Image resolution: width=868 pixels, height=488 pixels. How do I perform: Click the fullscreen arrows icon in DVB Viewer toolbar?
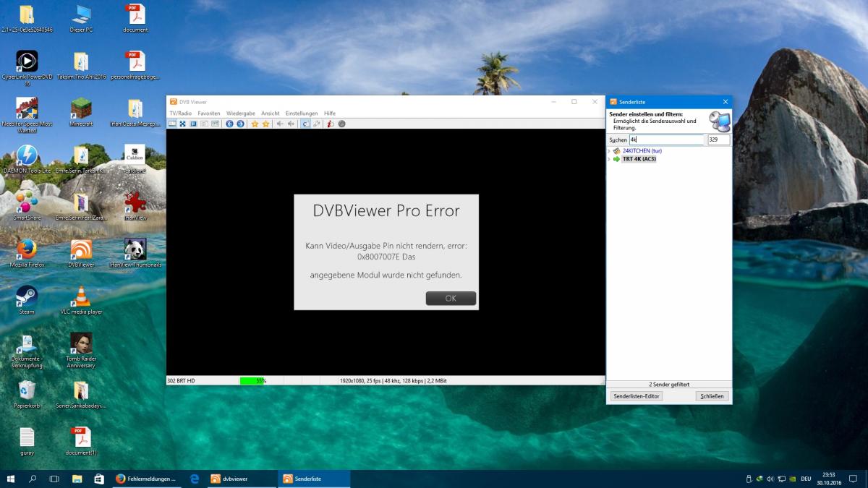click(182, 124)
